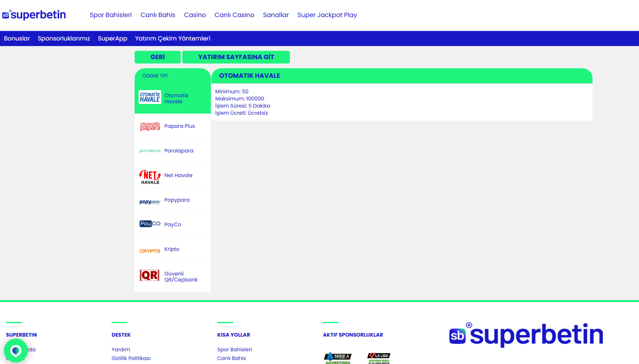Click 'İşlem Süresi: 5 Dakika' text
The height and width of the screenshot is (364, 639).
pos(243,106)
